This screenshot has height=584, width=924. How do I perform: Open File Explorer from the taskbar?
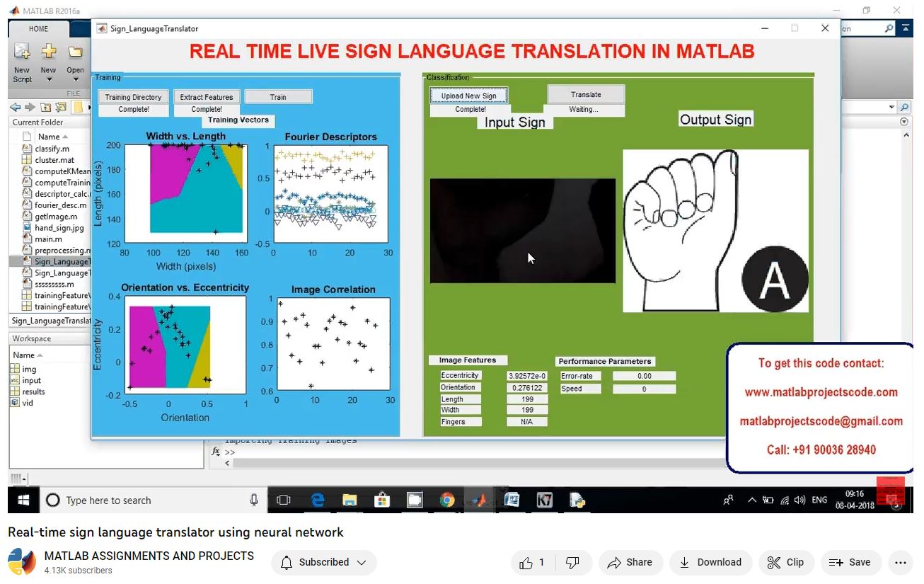tap(350, 500)
